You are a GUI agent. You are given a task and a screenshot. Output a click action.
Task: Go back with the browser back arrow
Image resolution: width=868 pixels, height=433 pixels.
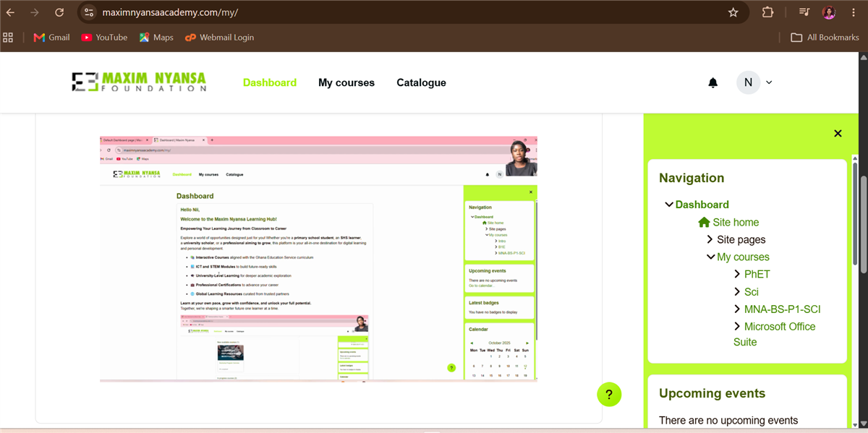11,12
